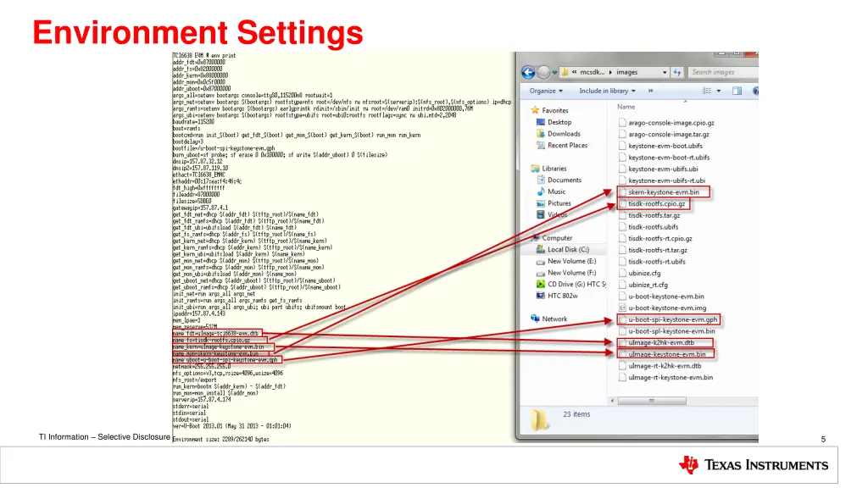Select file tisdk-rootfs-rt.ubifs
Viewport: 868px width, 488px height.
[x=657, y=263]
